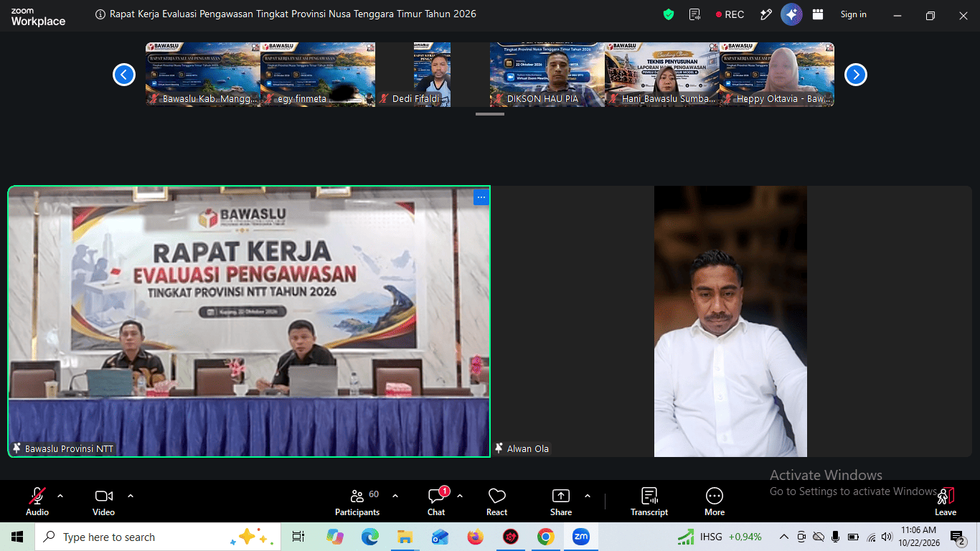Select Dedi Fifaldi participant thumbnail

(432, 75)
